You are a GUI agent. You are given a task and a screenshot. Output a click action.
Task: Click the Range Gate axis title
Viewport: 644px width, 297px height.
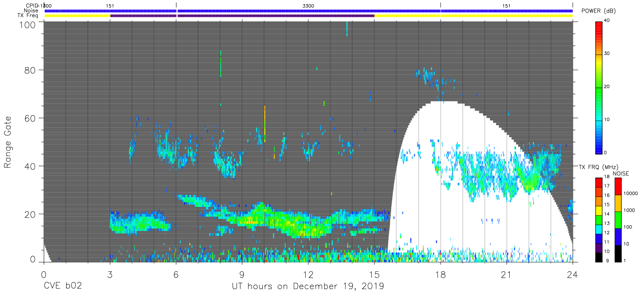coord(8,142)
